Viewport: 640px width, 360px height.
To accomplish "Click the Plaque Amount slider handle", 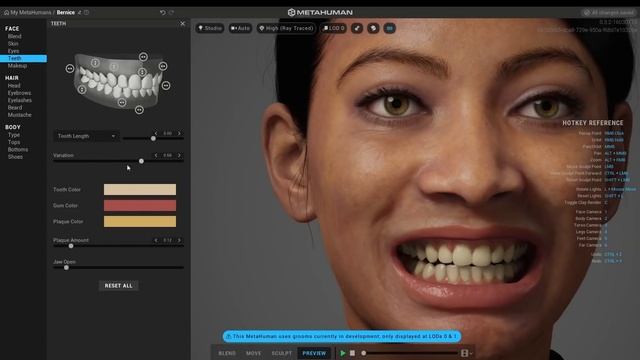I will click(71, 246).
